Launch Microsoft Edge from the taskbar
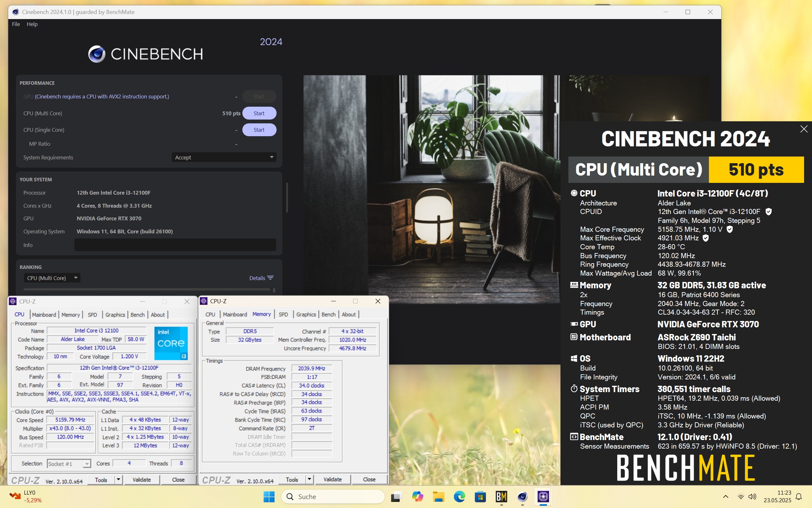The width and height of the screenshot is (812, 508). click(x=459, y=497)
